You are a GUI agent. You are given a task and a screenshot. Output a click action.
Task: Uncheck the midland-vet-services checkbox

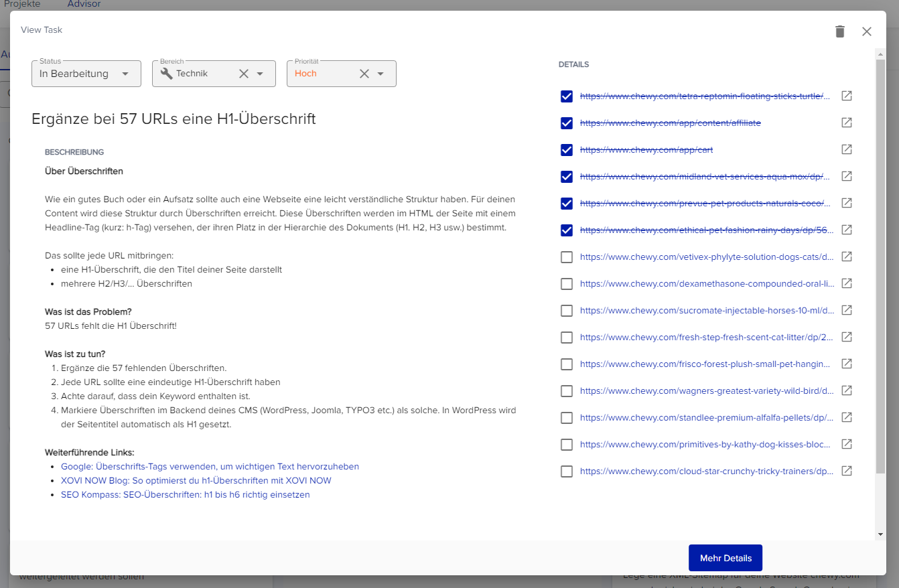pos(567,177)
